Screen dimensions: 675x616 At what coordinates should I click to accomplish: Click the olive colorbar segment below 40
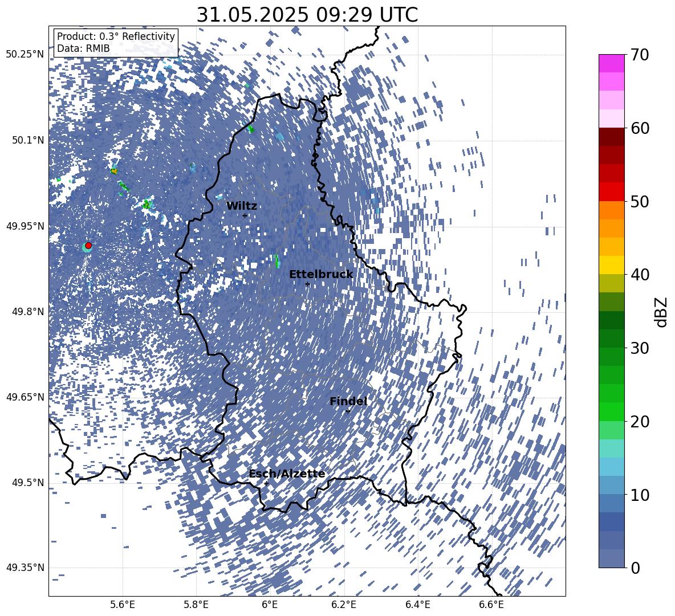coord(611,283)
